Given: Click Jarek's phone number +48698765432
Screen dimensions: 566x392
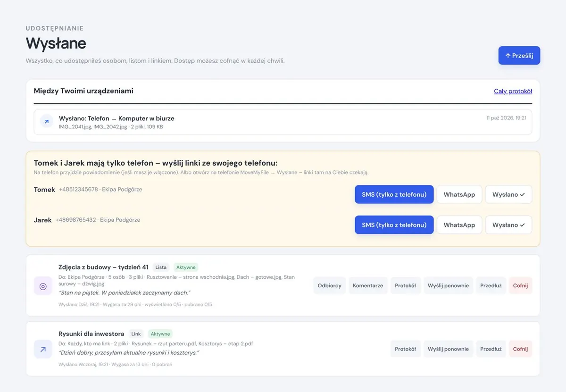Looking at the screenshot, I should point(75,220).
